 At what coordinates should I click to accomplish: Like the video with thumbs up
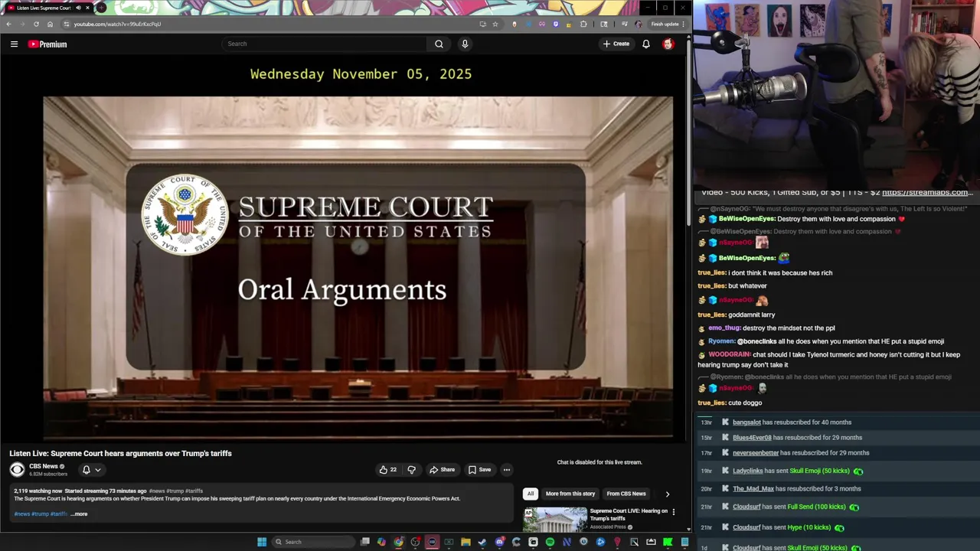tap(387, 470)
